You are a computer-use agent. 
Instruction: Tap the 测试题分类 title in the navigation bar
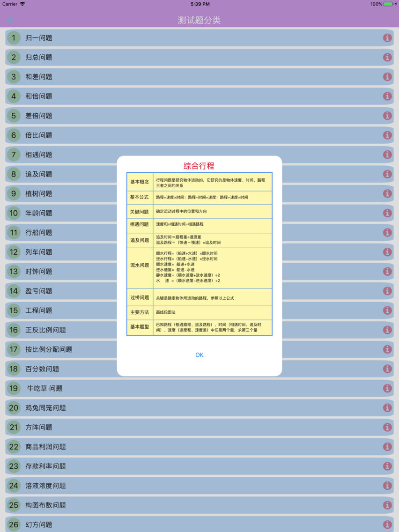(199, 20)
